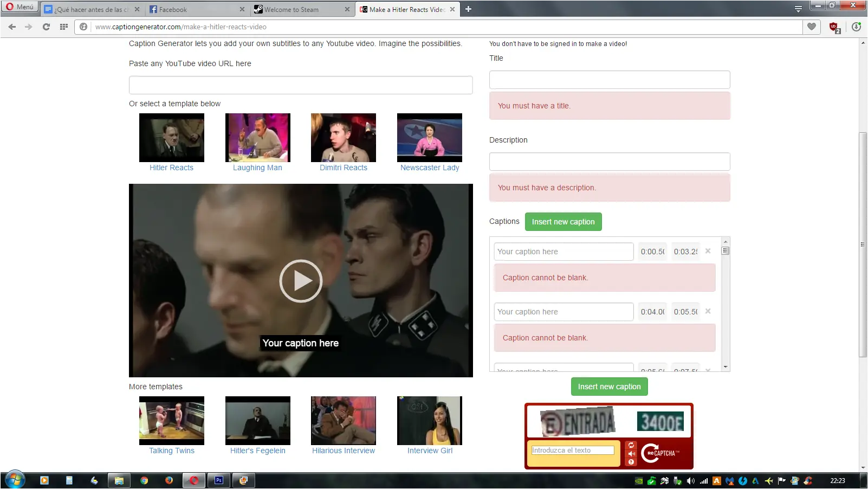Choose the Laughing Man template thumbnail
This screenshot has height=489, width=868.
[x=258, y=138]
